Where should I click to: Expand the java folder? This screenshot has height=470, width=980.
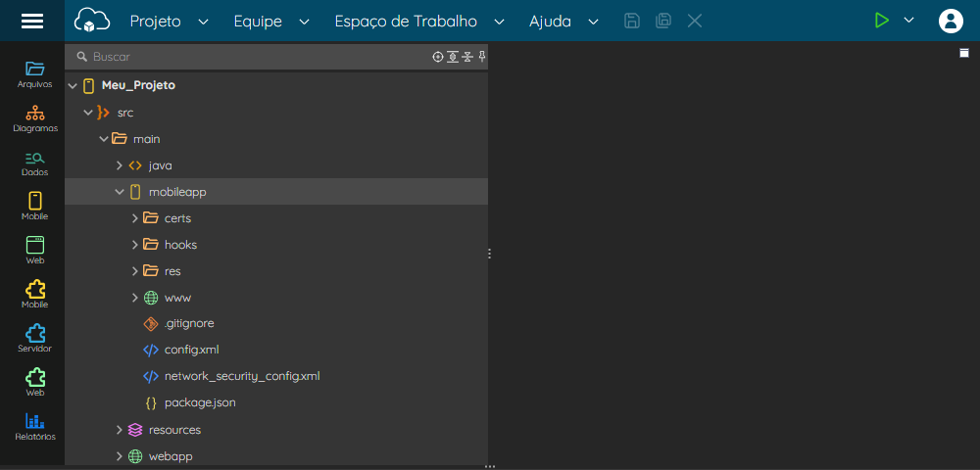(x=120, y=166)
